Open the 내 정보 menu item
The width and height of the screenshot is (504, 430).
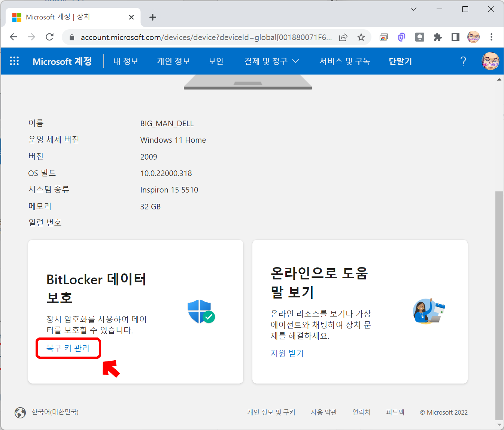pos(126,61)
